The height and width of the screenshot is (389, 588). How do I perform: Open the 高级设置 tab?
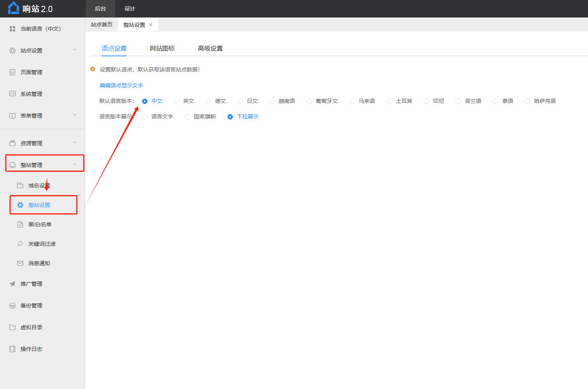[210, 49]
